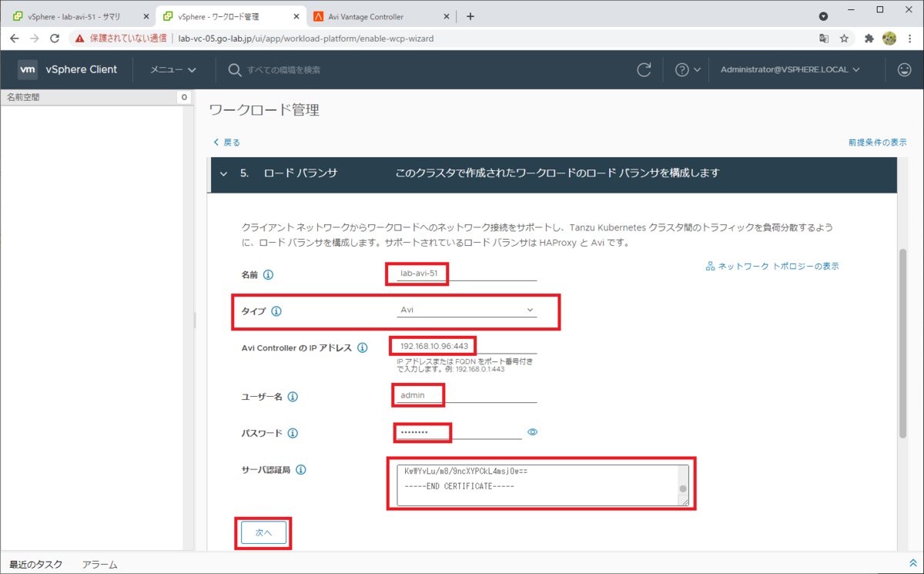
Task: Open the 前提条件の表示 link
Action: [877, 142]
